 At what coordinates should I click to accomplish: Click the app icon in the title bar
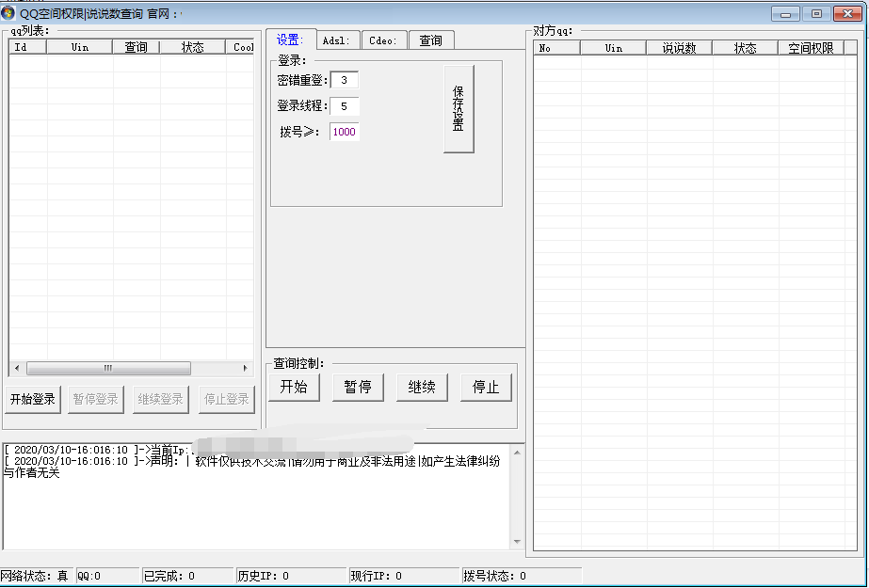click(8, 13)
